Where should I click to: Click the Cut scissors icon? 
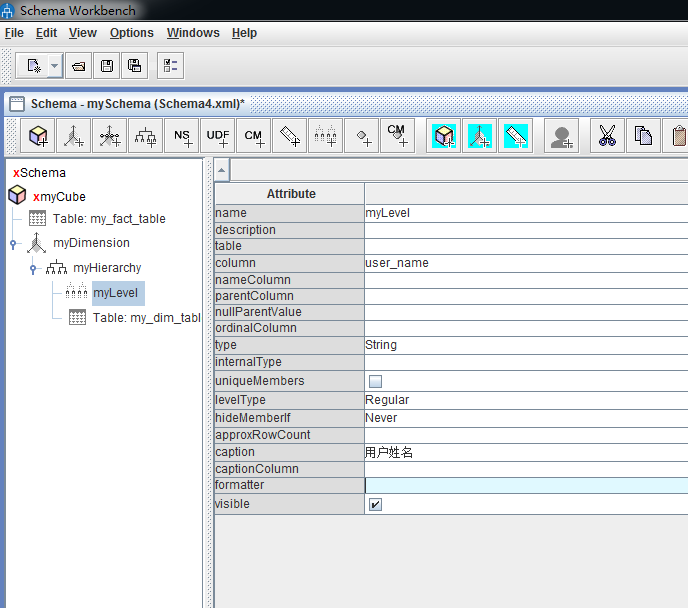606,135
